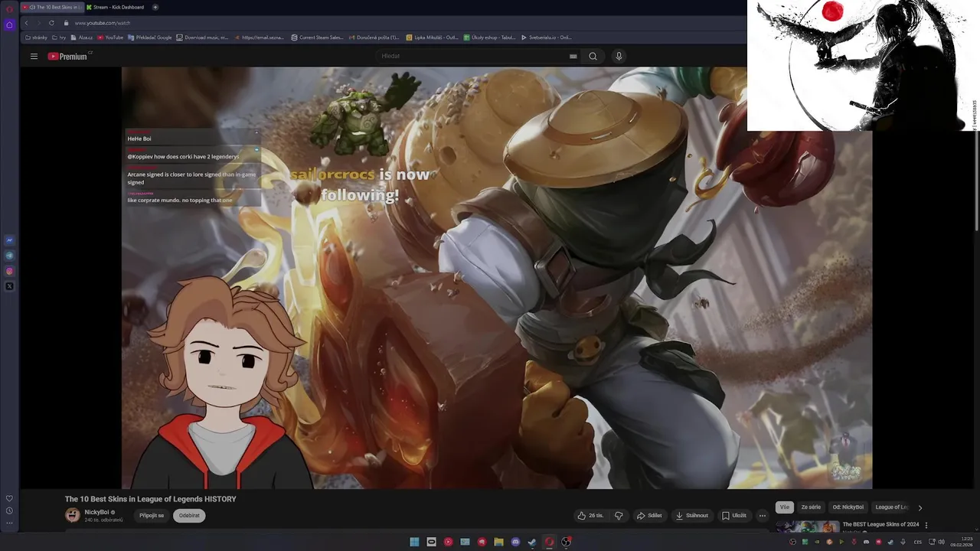
Task: Click the YouTube search magnifier button
Action: click(593, 56)
